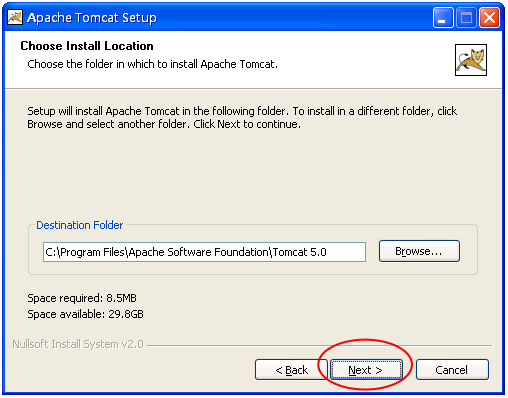Viewport: 508px width, 398px height.
Task: Click the 'Apache Tomcat Setup' window title
Action: [92, 18]
